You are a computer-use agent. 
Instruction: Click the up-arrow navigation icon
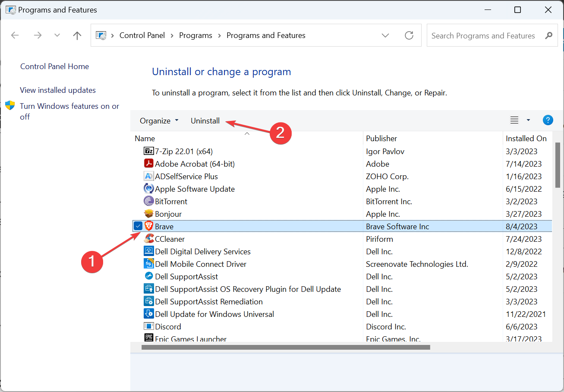point(77,35)
